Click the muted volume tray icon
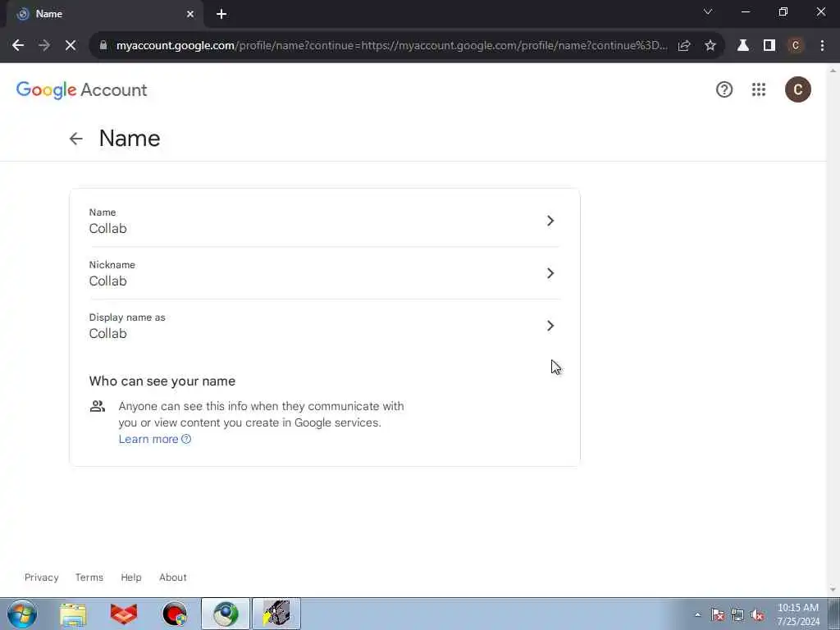The image size is (840, 630). (x=757, y=615)
